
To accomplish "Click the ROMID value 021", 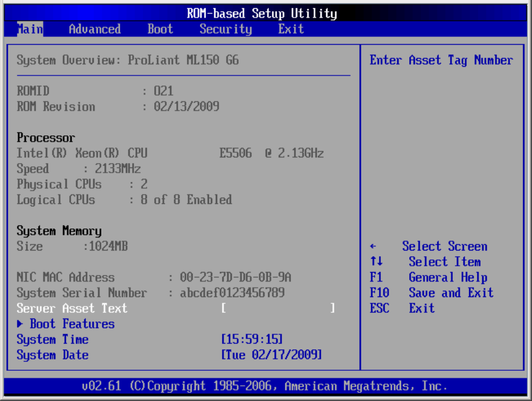I will (x=164, y=91).
